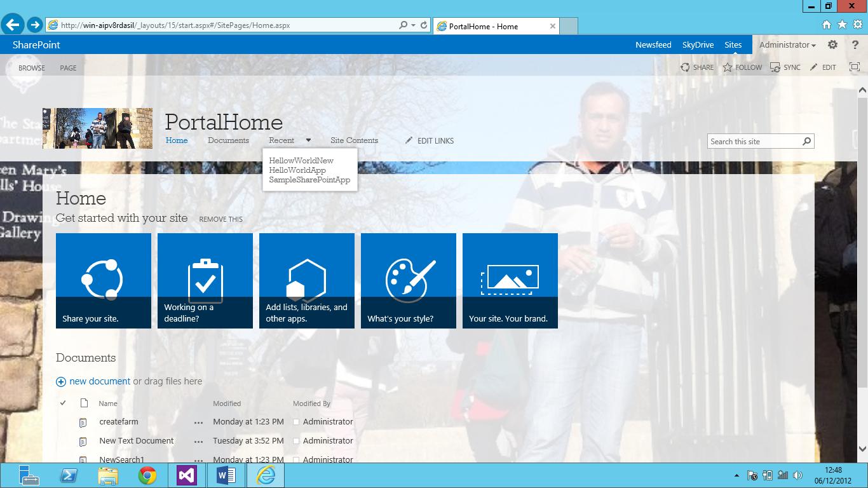Collapse the Recent navigation dropdown arrow
The height and width of the screenshot is (488, 868).
pos(308,140)
